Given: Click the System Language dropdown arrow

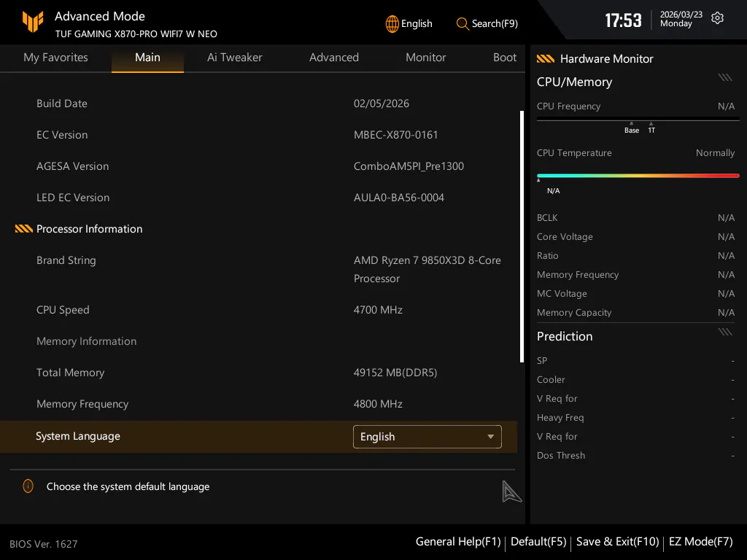Looking at the screenshot, I should tap(490, 437).
